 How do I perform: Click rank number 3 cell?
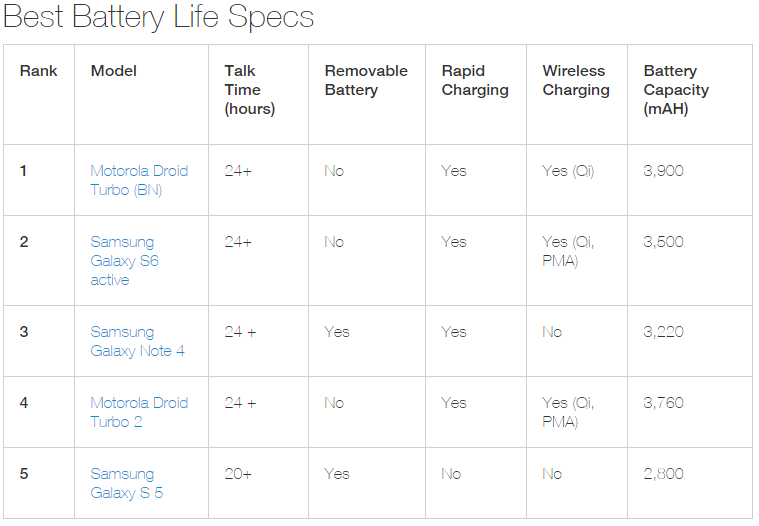click(x=24, y=332)
